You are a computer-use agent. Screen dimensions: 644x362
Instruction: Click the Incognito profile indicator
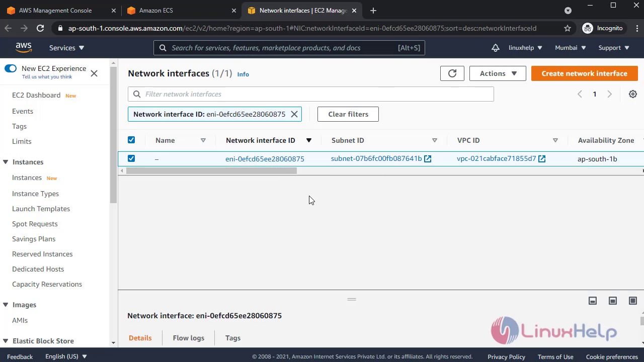pyautogui.click(x=603, y=28)
